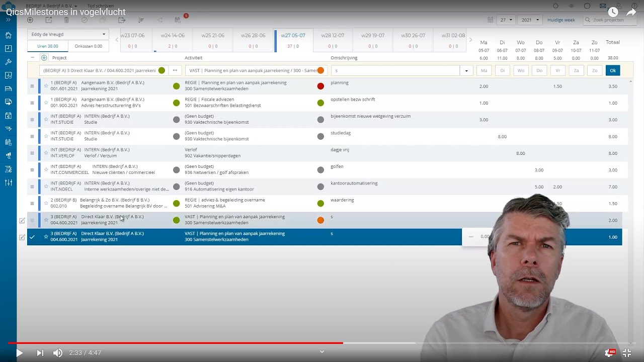The height and width of the screenshot is (362, 644).
Task: Select the checkbox of the 'waardering' row
Action: click(32, 203)
